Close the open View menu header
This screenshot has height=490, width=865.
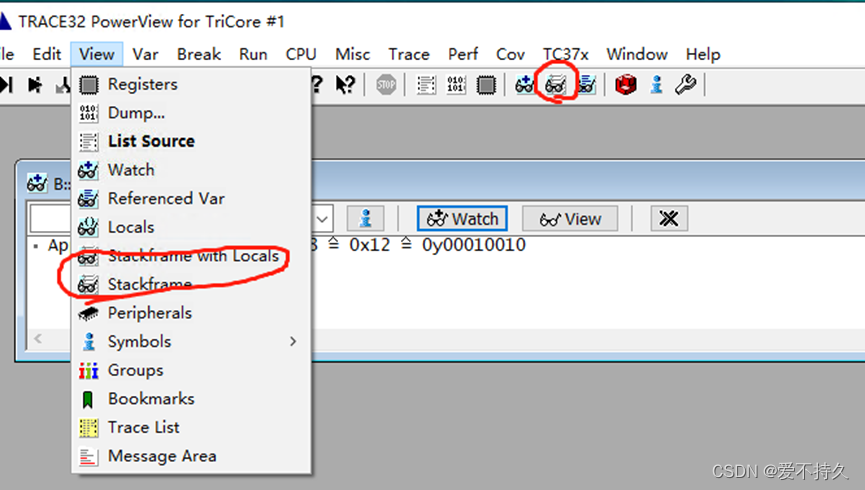coord(97,54)
